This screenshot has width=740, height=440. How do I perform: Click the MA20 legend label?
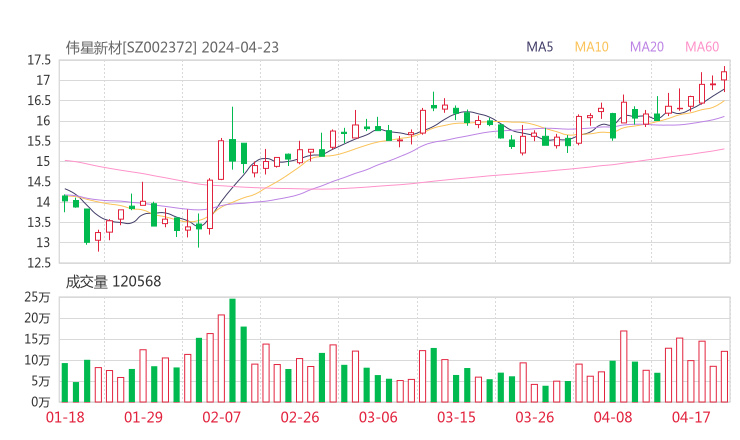pos(647,47)
